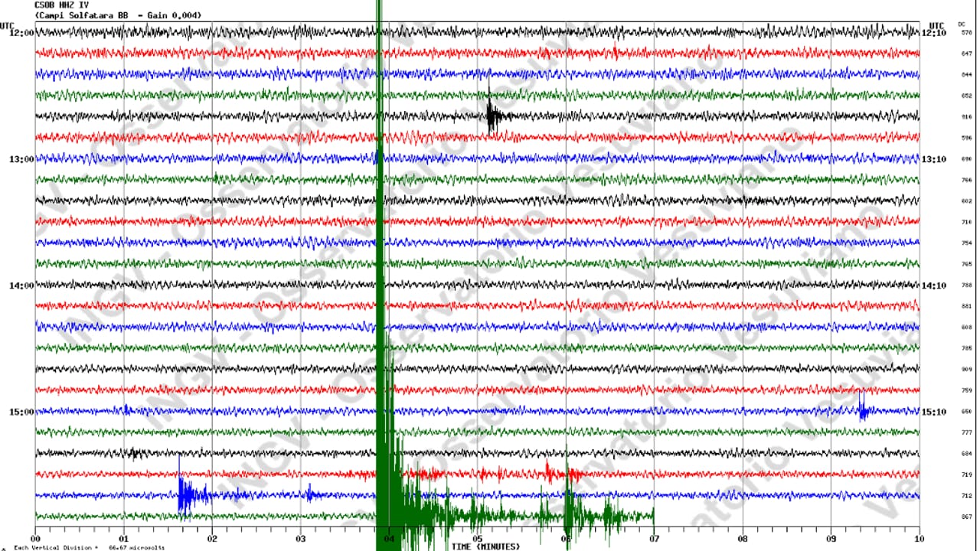Click the DC value 684
Viewport: 980px width, 551px height.
tap(966, 454)
